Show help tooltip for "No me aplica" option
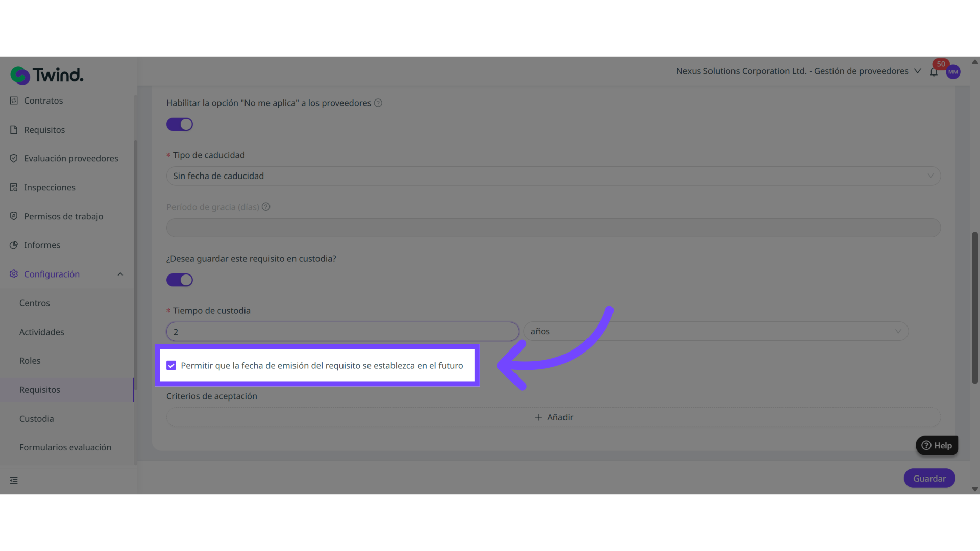This screenshot has height=551, width=980. 378,103
